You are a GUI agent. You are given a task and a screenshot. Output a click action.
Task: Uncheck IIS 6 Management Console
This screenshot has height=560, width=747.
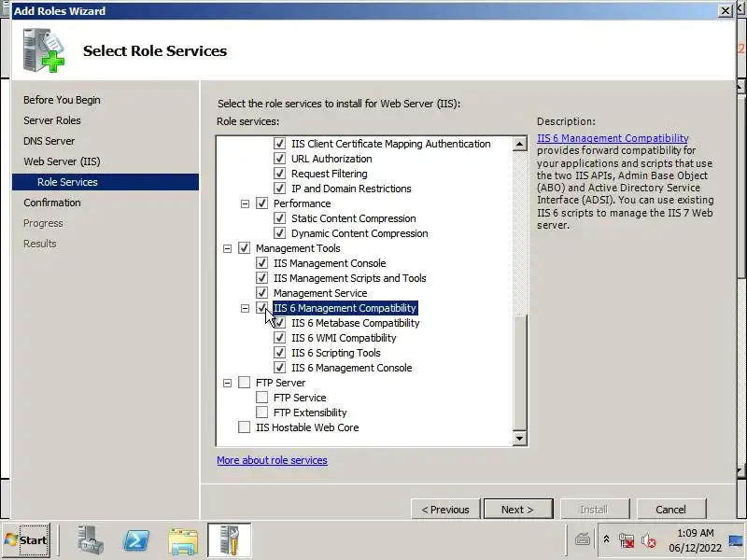coord(279,368)
